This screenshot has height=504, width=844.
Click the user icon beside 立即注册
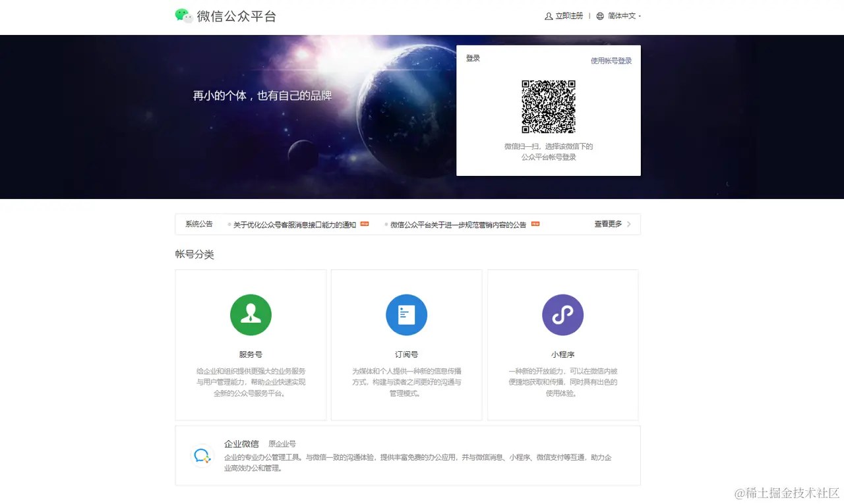549,16
